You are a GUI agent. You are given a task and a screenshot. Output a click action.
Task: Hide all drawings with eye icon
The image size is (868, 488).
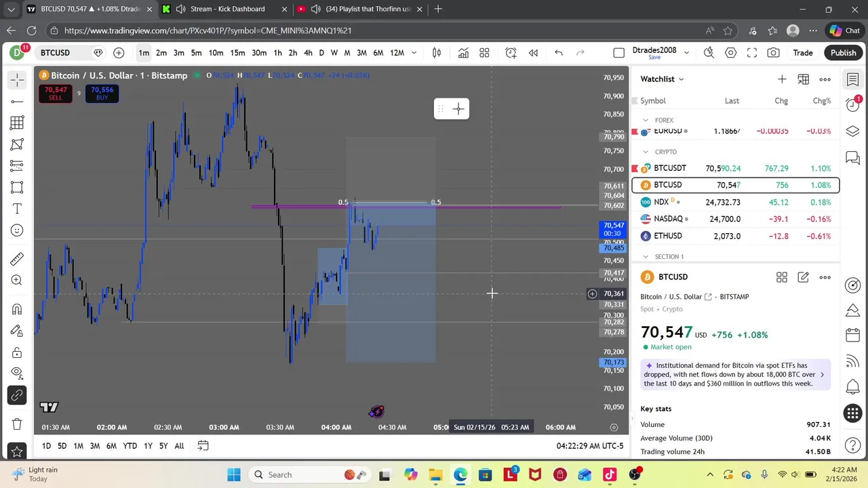pyautogui.click(x=17, y=373)
